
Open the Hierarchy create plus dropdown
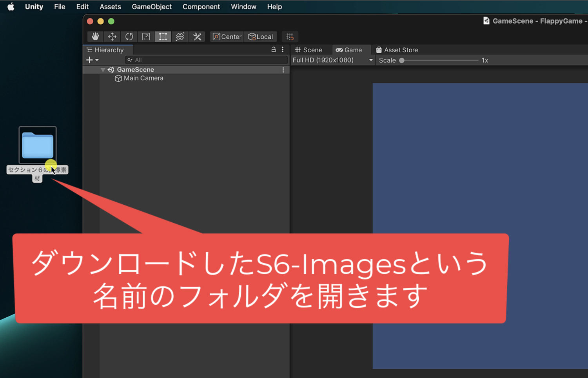point(92,60)
